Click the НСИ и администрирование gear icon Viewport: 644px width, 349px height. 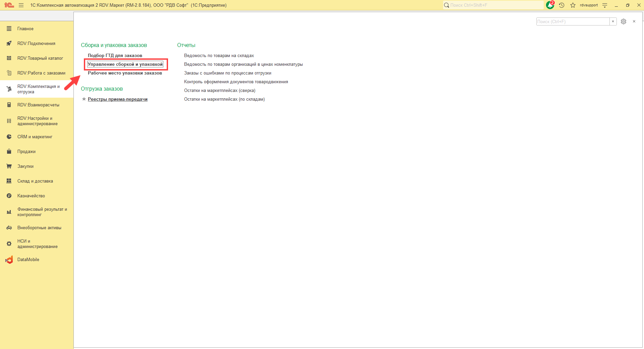coord(9,244)
